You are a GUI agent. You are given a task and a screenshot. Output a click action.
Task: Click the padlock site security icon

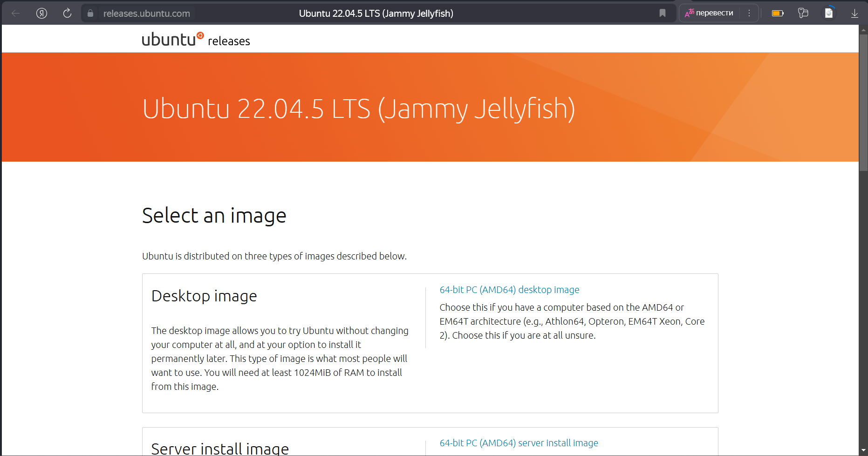click(x=90, y=13)
